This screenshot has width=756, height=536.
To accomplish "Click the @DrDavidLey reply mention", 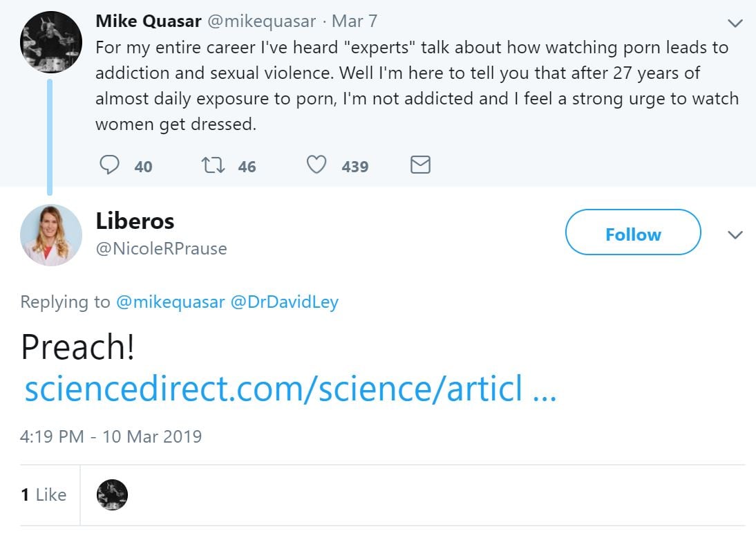I will tap(284, 302).
